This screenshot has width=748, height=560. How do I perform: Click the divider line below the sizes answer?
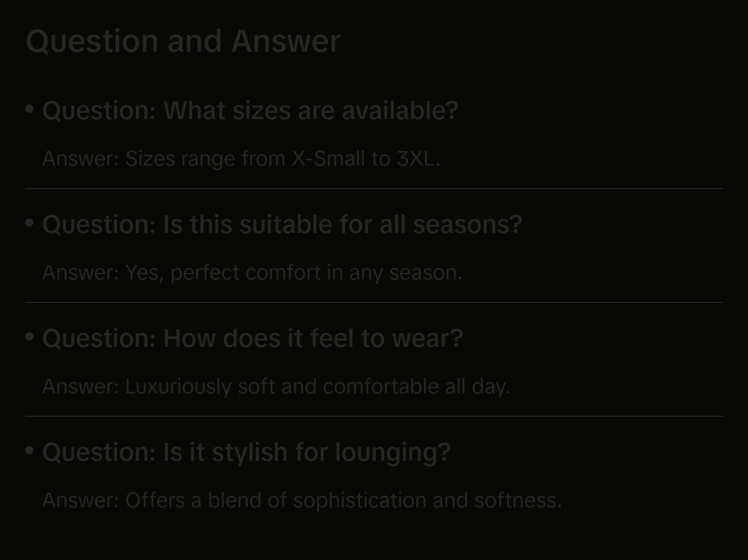pos(374,189)
